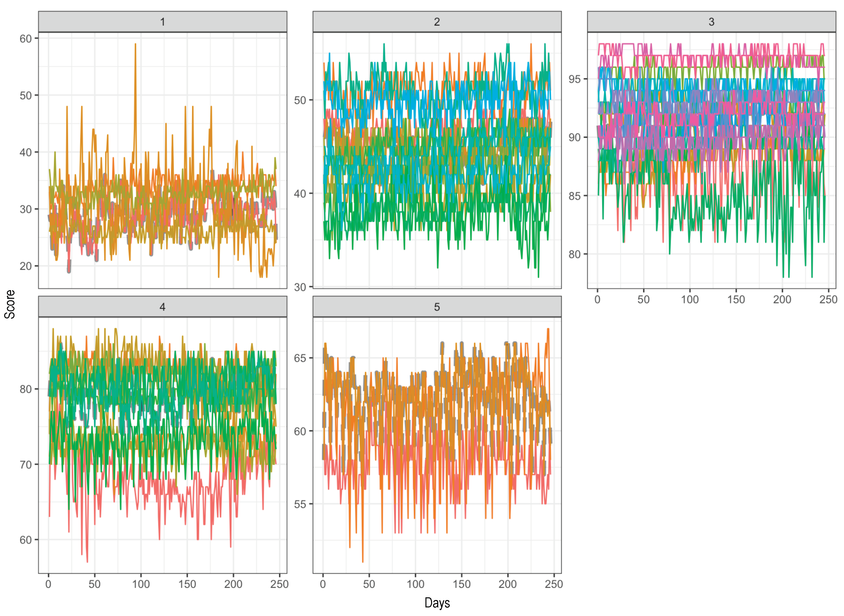This screenshot has height=616, width=844.
Task: Click y-axis tick 55 of panel 5
Action: (300, 504)
